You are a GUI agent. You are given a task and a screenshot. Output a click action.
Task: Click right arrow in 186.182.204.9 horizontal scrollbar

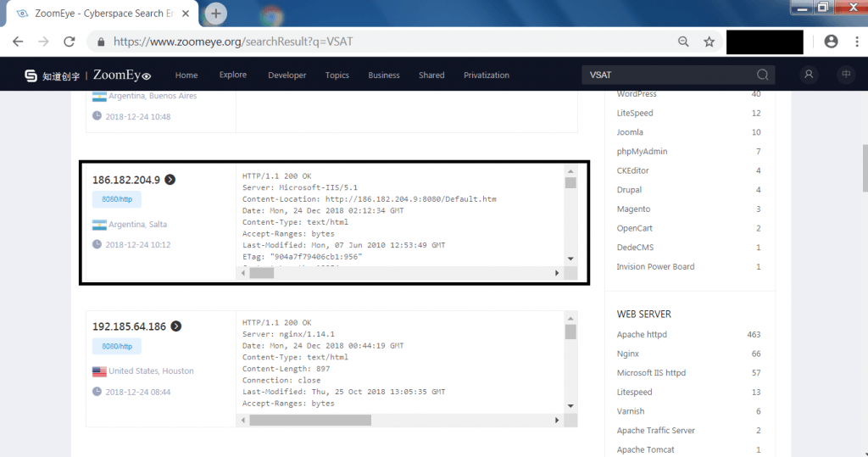coord(557,273)
